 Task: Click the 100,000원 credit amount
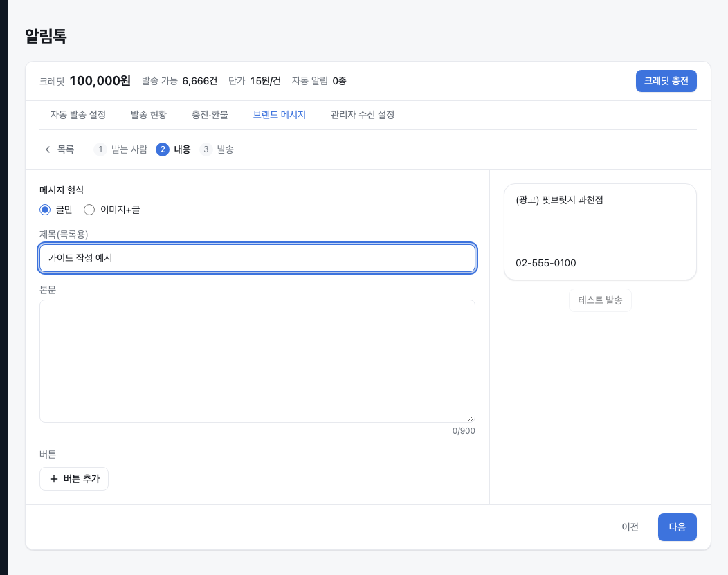tap(100, 81)
